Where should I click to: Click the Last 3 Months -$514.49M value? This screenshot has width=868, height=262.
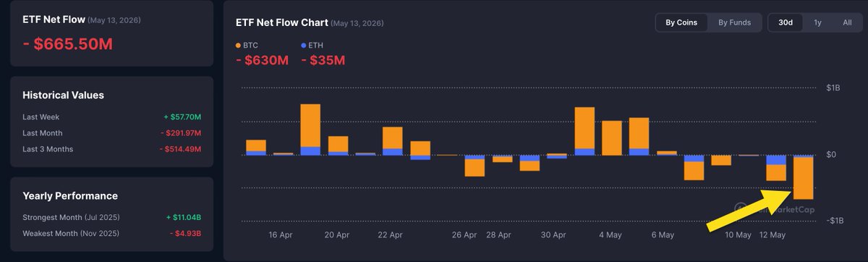click(x=181, y=149)
